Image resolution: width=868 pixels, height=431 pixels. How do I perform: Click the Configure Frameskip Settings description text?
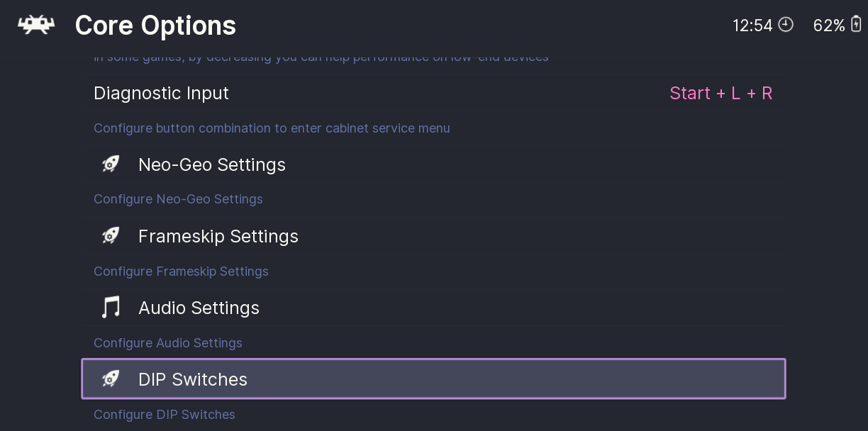(x=181, y=272)
